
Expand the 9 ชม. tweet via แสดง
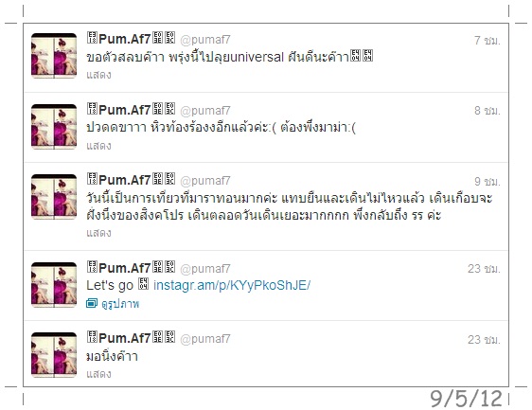[x=98, y=233]
